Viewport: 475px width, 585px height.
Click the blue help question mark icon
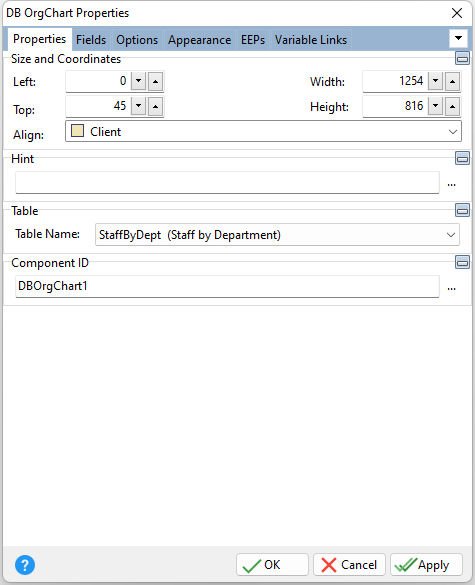click(25, 565)
